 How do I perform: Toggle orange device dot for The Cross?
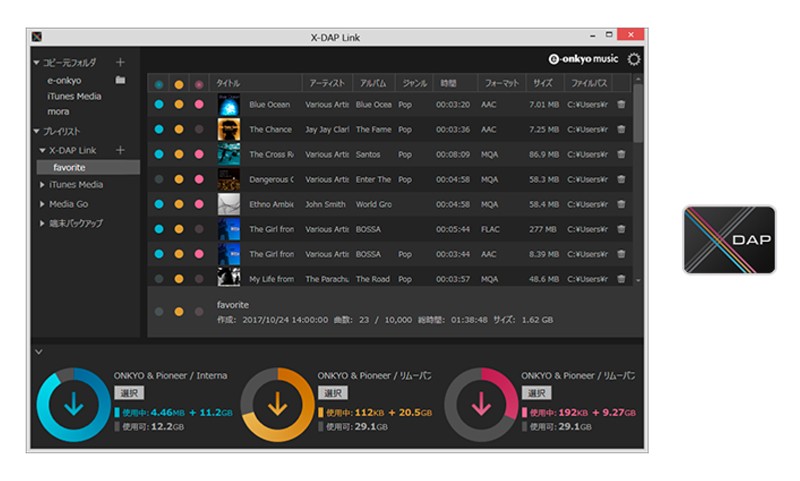tap(179, 154)
